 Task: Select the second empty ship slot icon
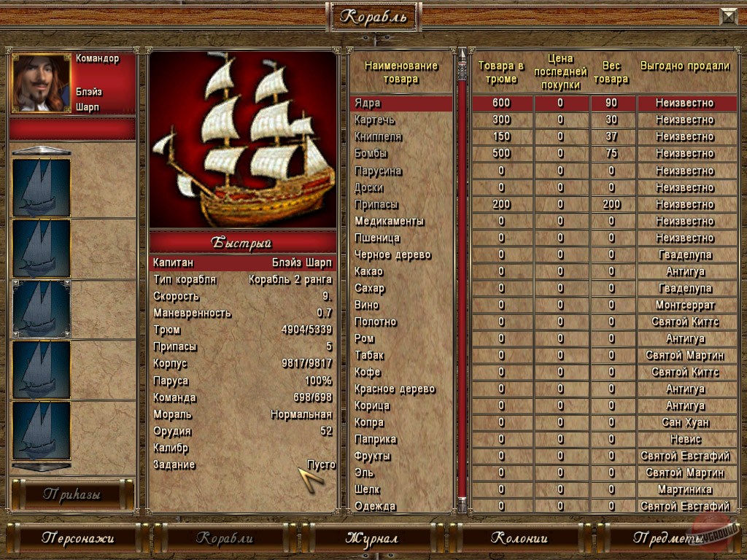[x=42, y=248]
